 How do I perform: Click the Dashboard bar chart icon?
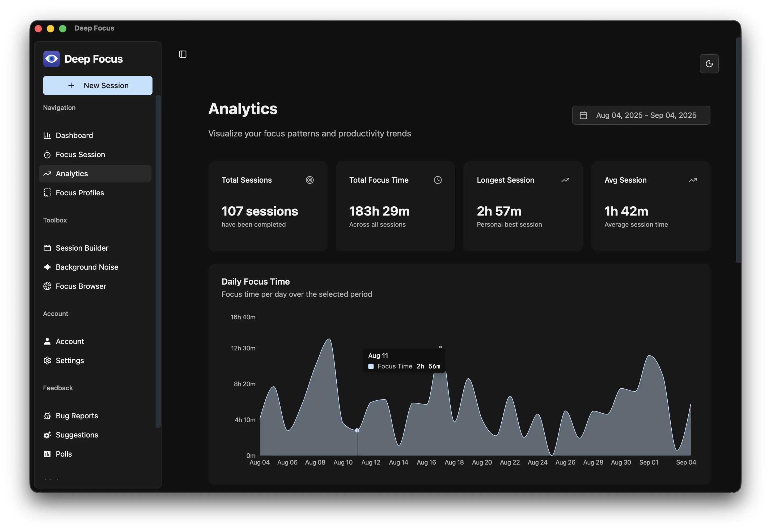(x=47, y=135)
